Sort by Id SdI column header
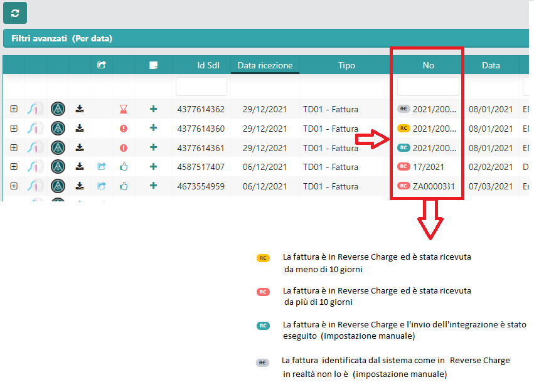This screenshot has height=392, width=534. 208,65
